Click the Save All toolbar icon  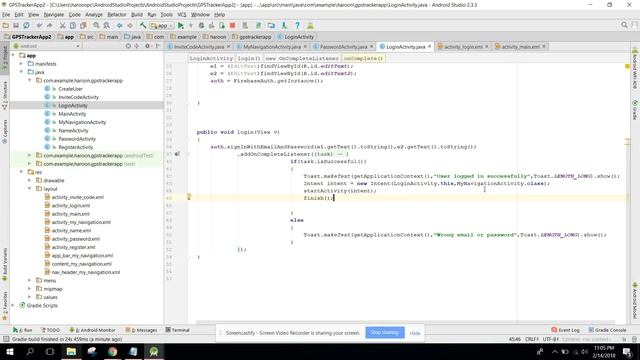pos(16,25)
